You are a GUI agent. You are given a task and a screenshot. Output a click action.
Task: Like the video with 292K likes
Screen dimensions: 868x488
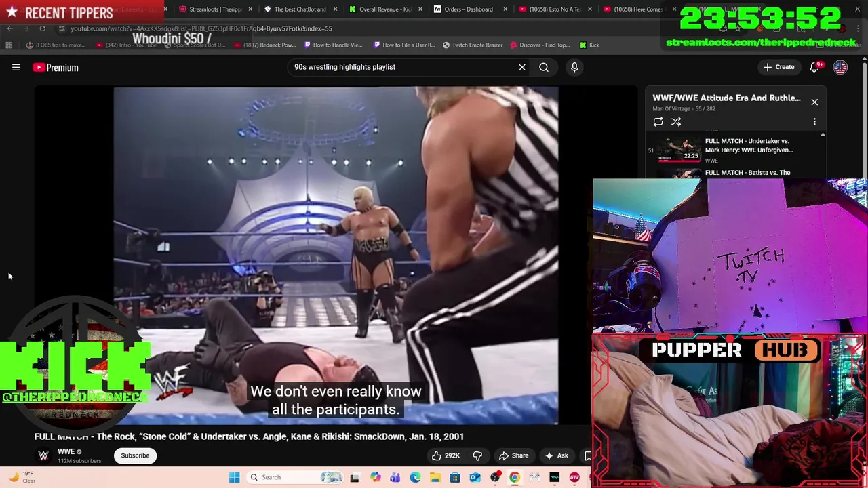[x=448, y=455]
